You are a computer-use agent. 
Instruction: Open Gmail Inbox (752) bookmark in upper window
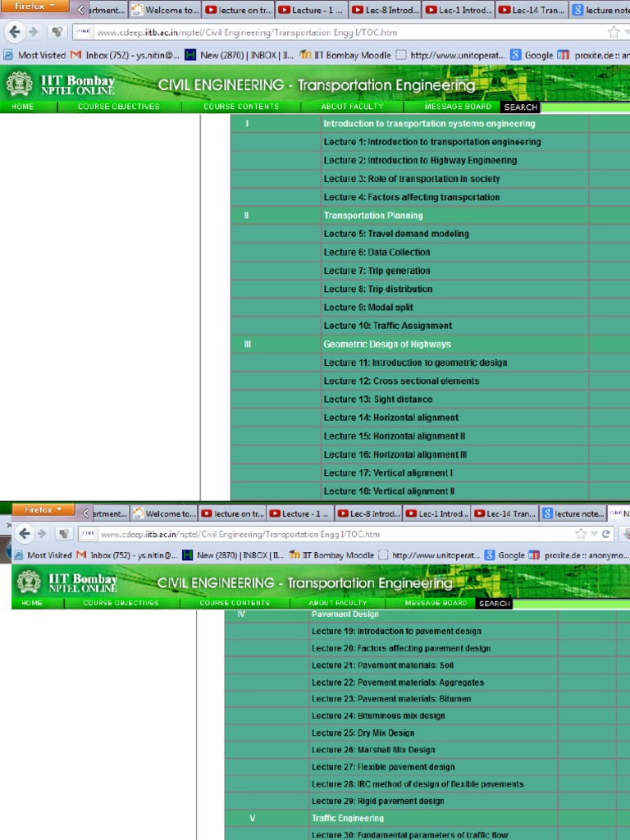tap(126, 55)
